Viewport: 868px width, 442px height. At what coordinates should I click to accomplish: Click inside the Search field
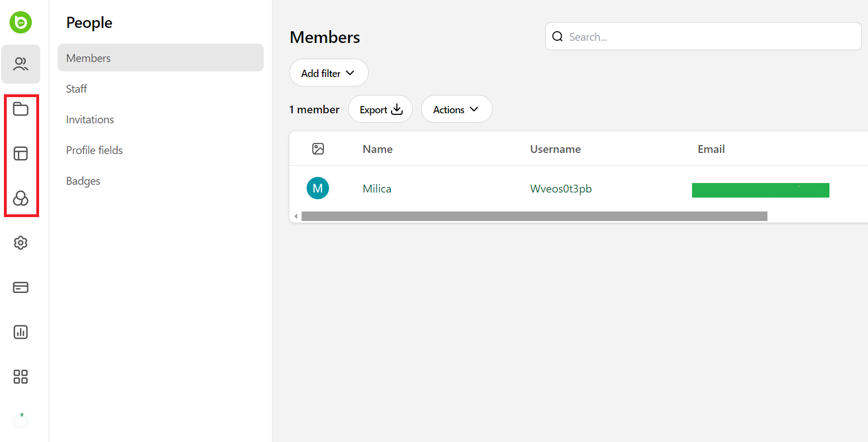[x=703, y=36]
